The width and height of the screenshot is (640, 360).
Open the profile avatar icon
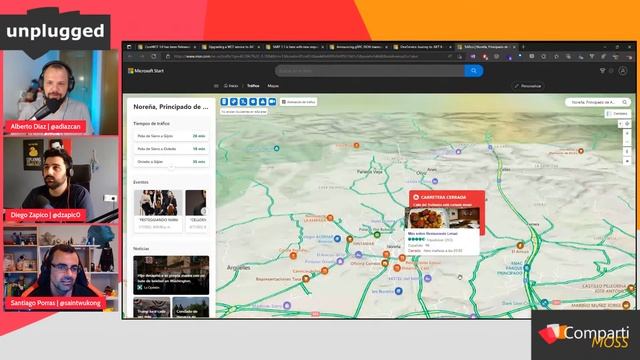click(623, 71)
